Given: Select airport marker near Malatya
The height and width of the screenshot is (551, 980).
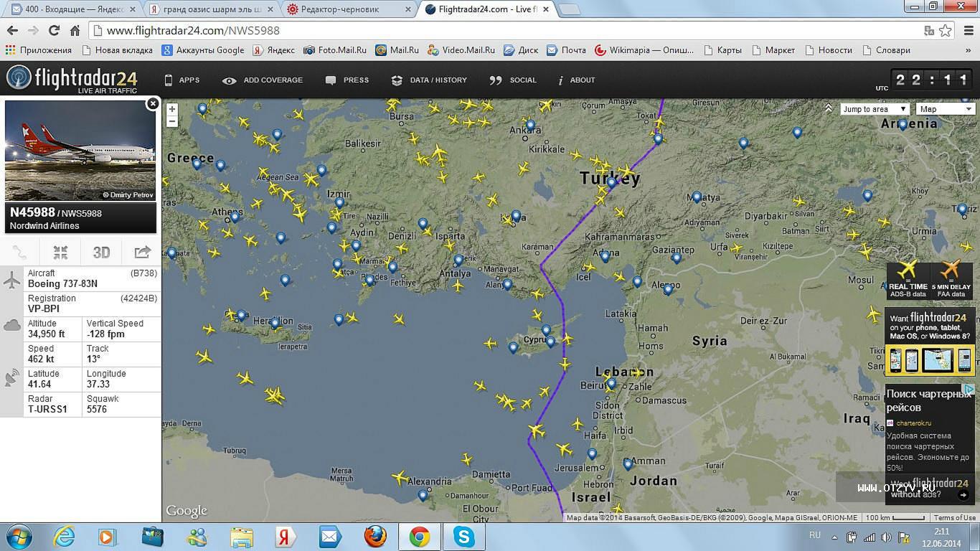Looking at the screenshot, I should click(x=696, y=197).
